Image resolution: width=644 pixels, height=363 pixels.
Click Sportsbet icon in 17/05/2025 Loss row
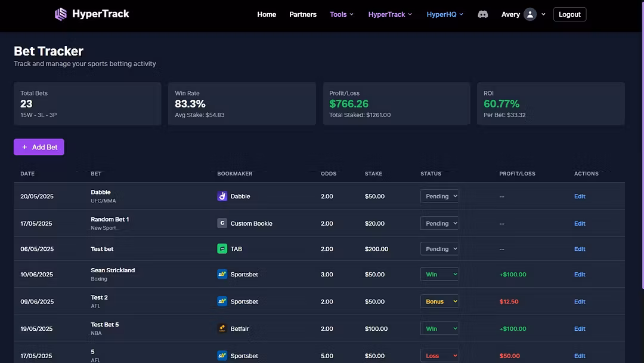tap(222, 356)
